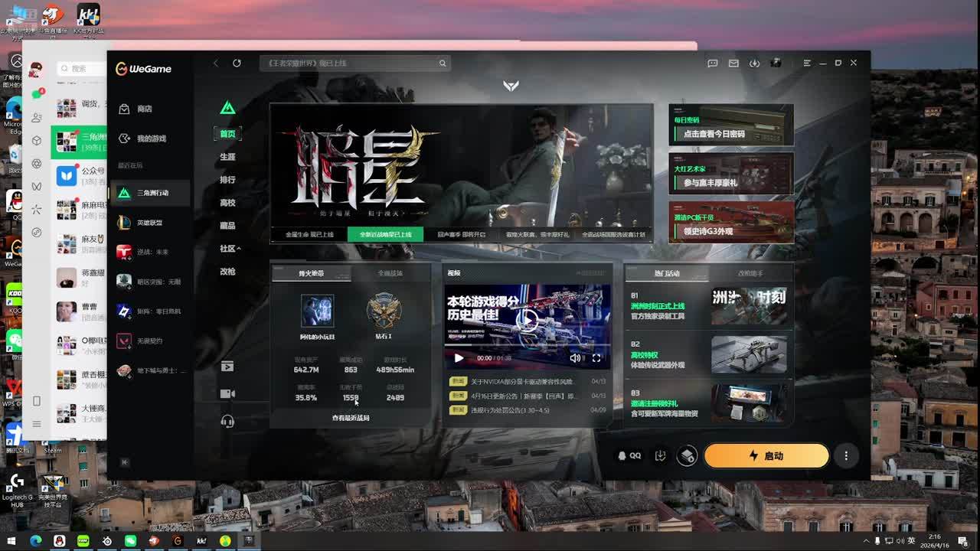This screenshot has width=980, height=551.
Task: Switch to the 生涯 career tab
Action: pyautogui.click(x=227, y=157)
